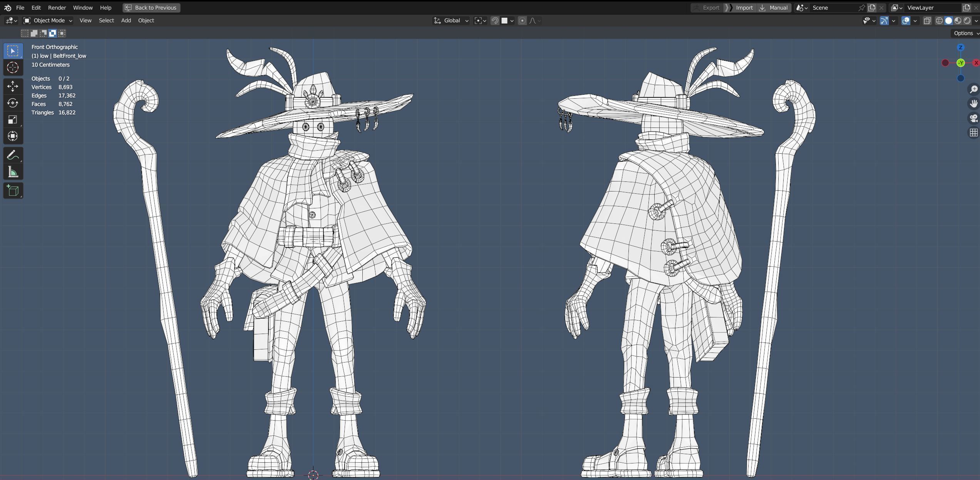980x480 pixels.
Task: Set selection mode to extend
Action: click(34, 33)
